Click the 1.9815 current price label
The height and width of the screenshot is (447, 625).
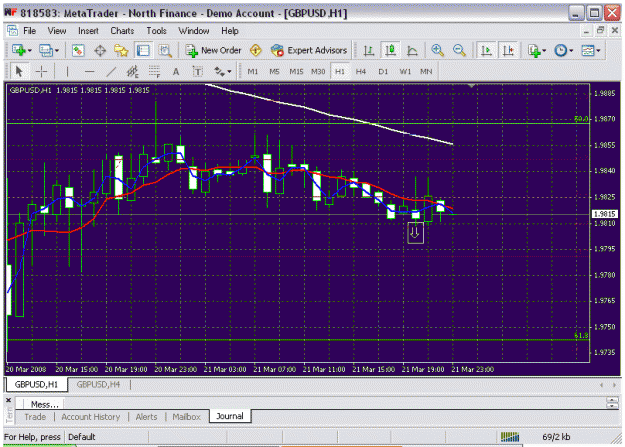605,214
